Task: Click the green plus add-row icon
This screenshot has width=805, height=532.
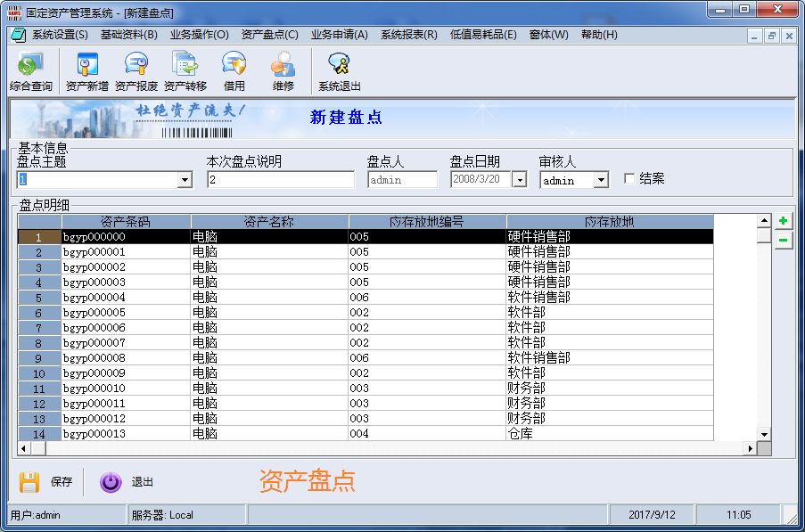Action: click(783, 221)
